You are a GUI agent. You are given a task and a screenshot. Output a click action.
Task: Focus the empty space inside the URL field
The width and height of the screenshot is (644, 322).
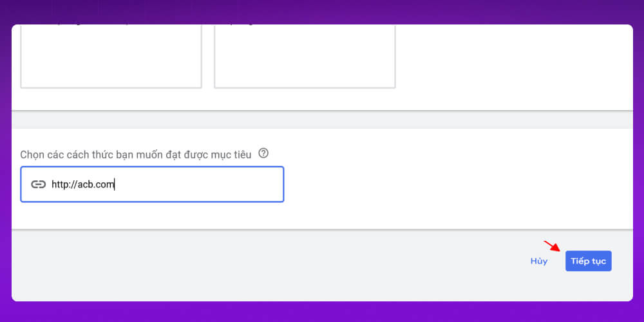pyautogui.click(x=200, y=184)
